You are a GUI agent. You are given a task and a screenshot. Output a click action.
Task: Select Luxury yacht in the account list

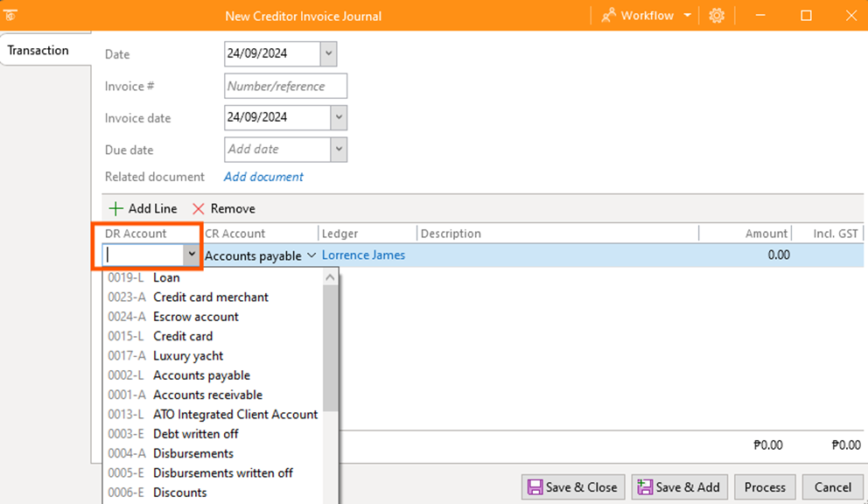pos(188,356)
